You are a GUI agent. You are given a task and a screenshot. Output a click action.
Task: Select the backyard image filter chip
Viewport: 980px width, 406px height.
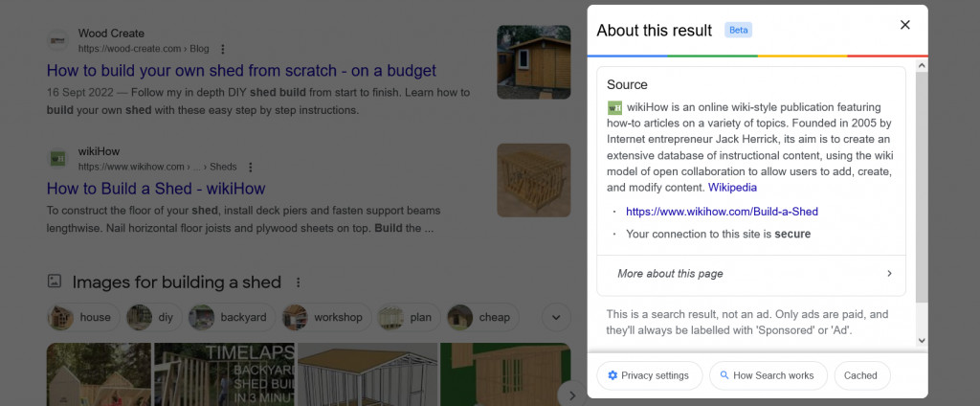[x=232, y=317]
